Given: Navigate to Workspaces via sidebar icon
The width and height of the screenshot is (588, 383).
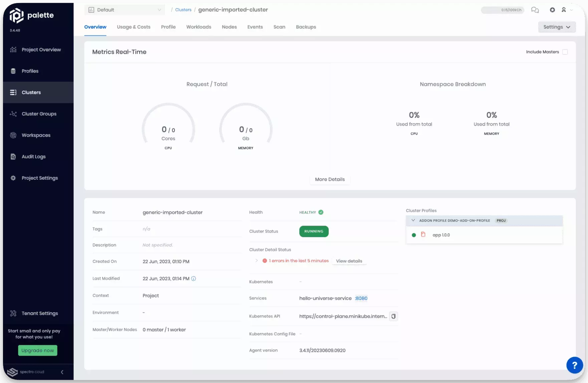Looking at the screenshot, I should [x=13, y=135].
